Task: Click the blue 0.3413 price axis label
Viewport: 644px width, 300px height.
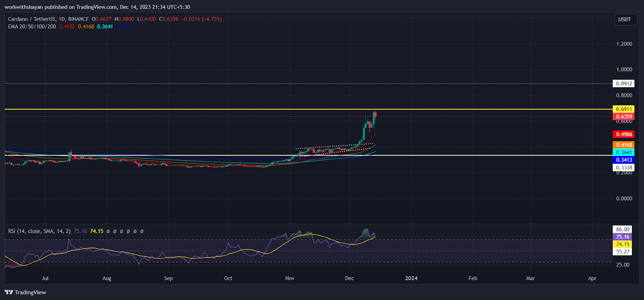Action: click(624, 160)
